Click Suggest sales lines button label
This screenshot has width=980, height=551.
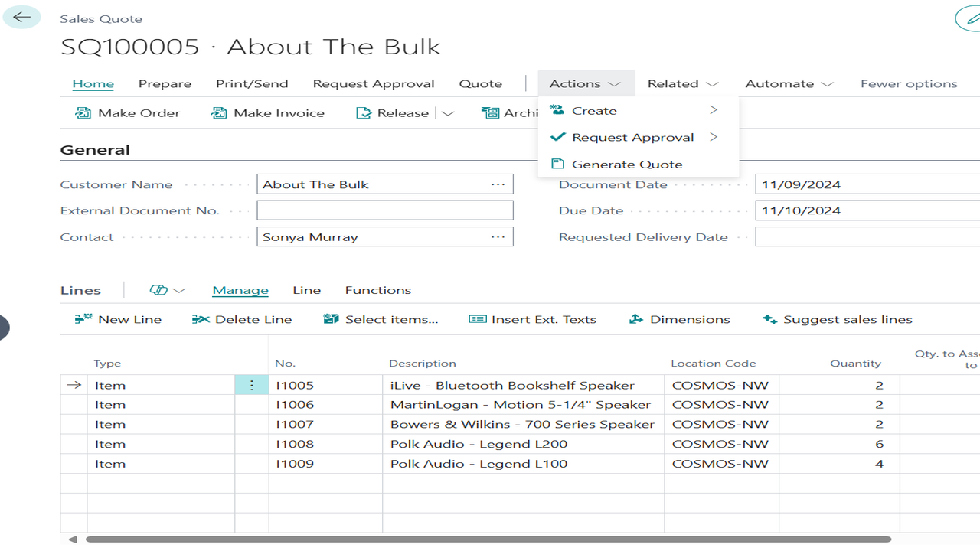click(848, 319)
